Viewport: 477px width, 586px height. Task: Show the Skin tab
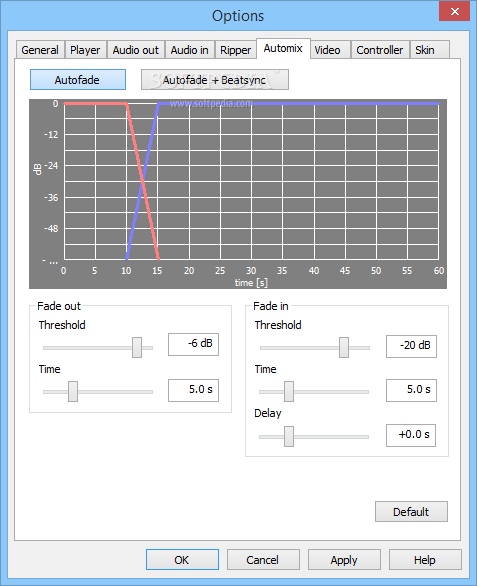pos(429,50)
